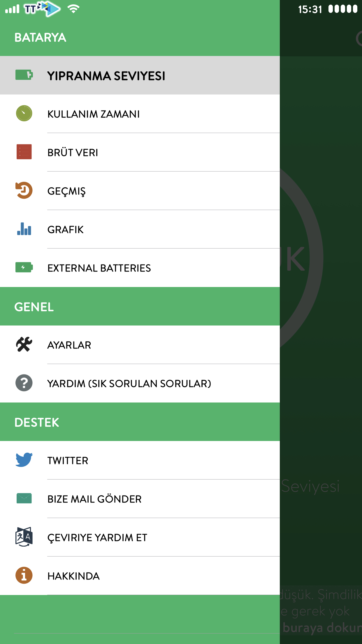This screenshot has height=644, width=362.
Task: Open the Ayarlar tools icon
Action: (x=24, y=344)
